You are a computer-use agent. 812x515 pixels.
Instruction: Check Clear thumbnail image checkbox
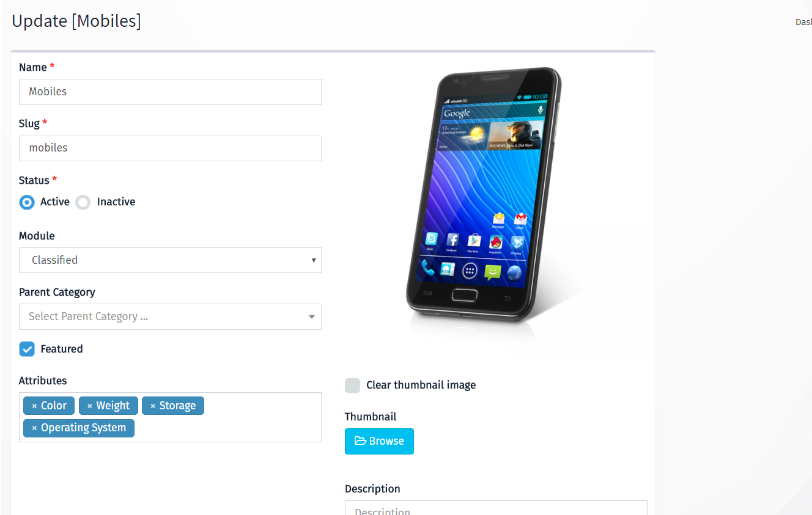pos(352,385)
